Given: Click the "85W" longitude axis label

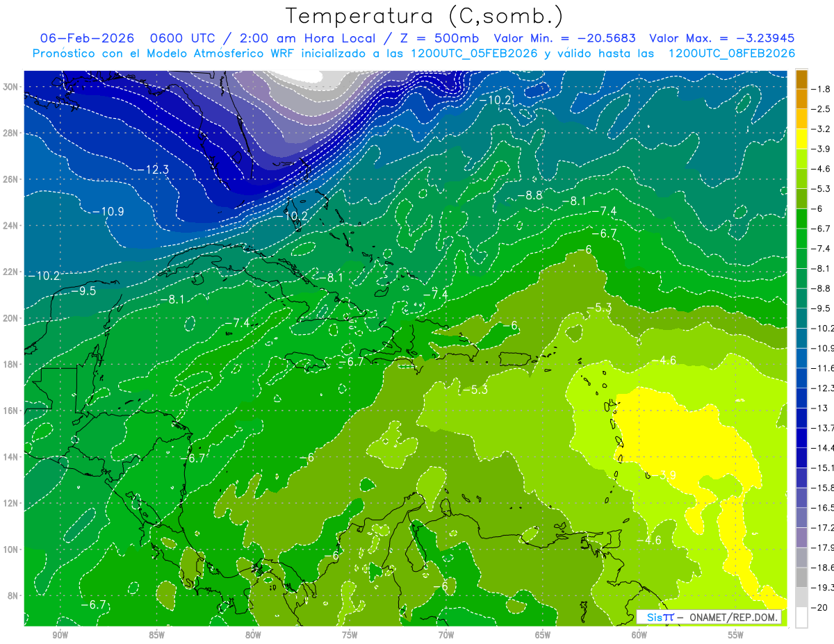Looking at the screenshot, I should pyautogui.click(x=156, y=636).
